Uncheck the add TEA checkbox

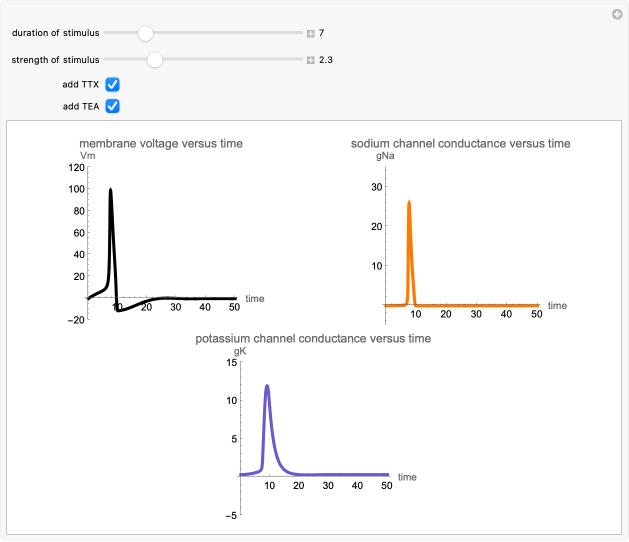113,106
